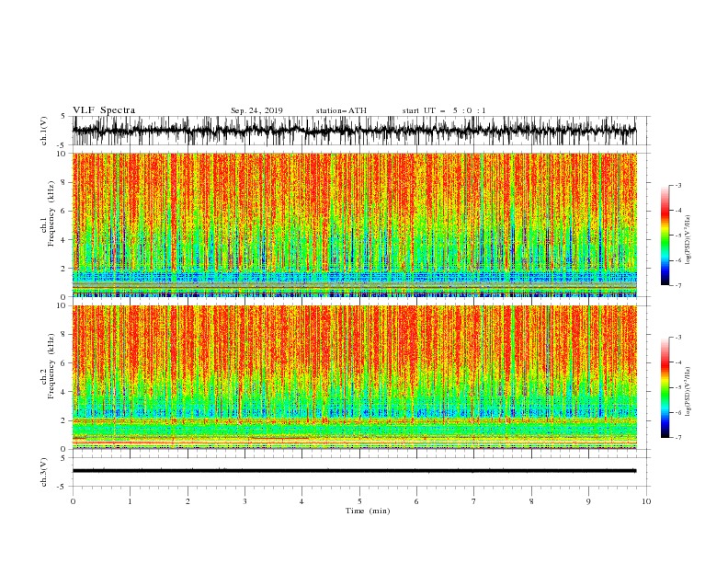Click time axis tick label '4'

[x=302, y=501]
